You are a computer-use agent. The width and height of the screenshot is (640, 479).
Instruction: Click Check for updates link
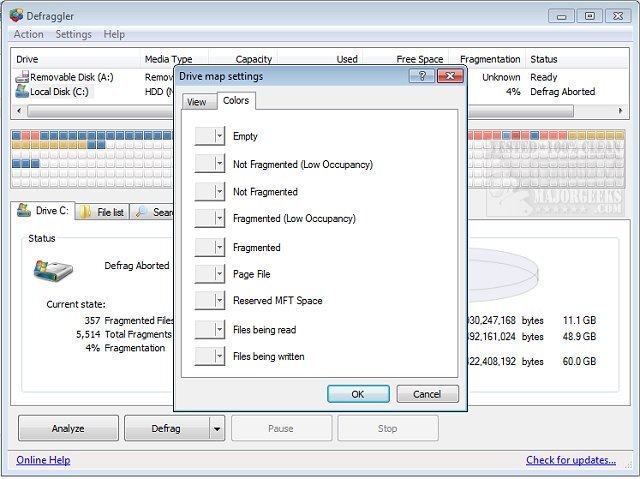(x=571, y=460)
